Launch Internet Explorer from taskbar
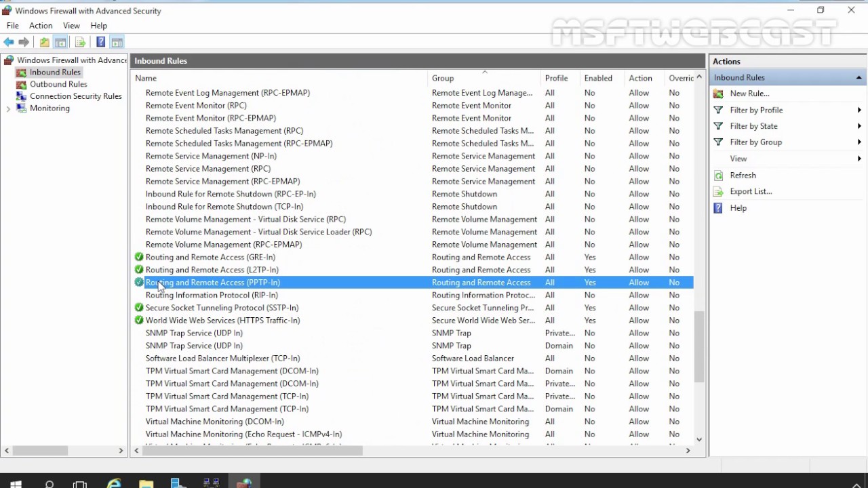868x488 pixels. (x=113, y=484)
